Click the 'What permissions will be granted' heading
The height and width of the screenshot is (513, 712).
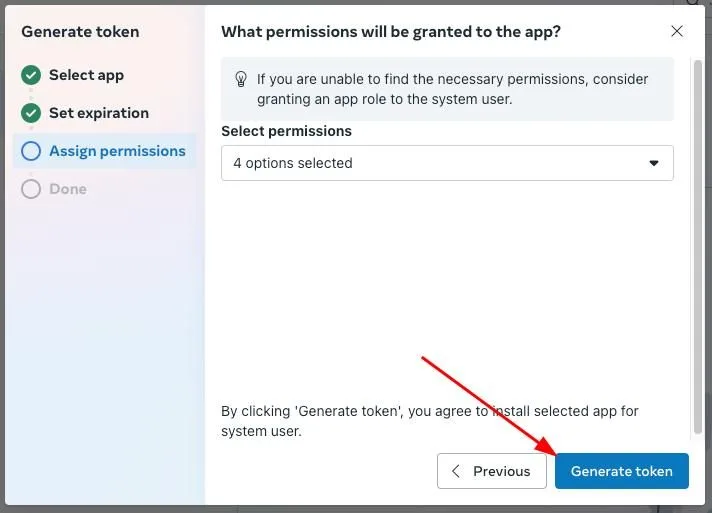391,32
